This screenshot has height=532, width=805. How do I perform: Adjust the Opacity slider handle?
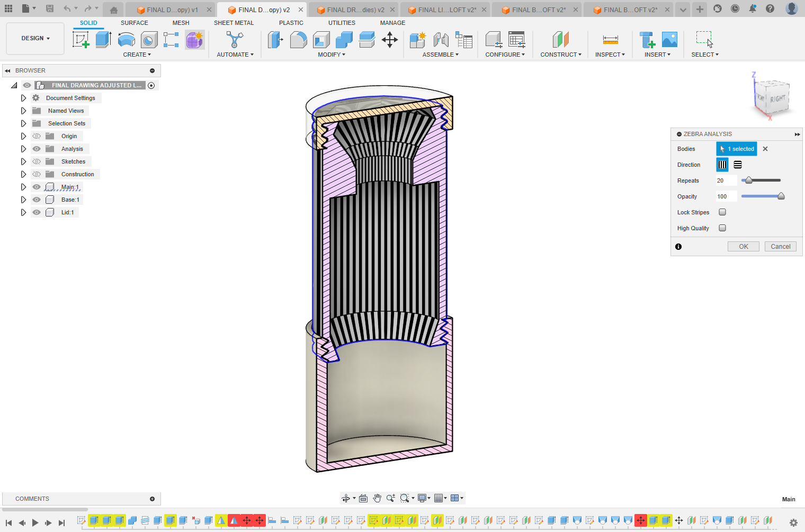pyautogui.click(x=781, y=196)
